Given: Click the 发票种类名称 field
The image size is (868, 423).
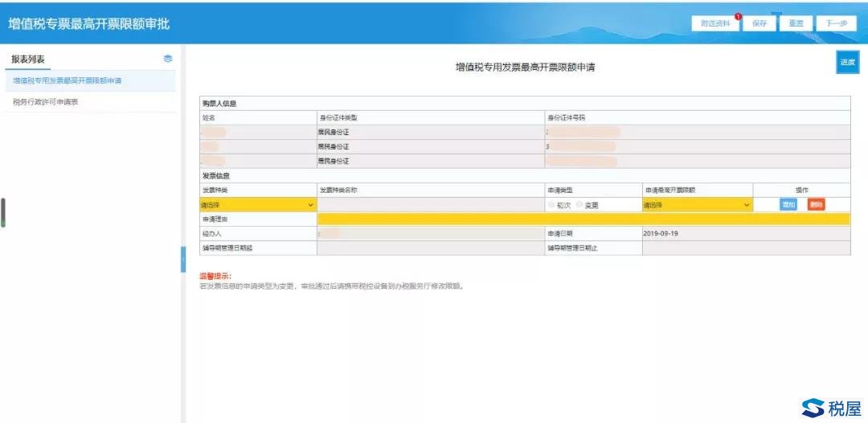Looking at the screenshot, I should point(430,205).
